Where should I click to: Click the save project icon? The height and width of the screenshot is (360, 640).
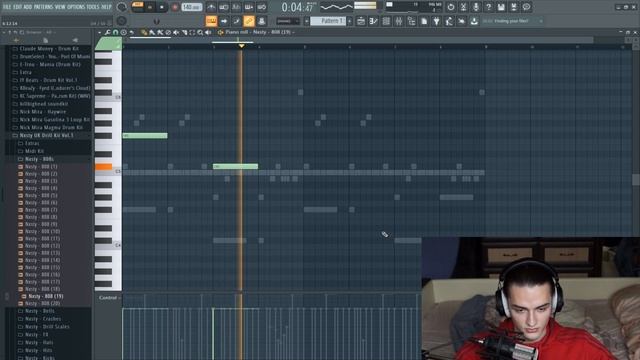pos(501,7)
